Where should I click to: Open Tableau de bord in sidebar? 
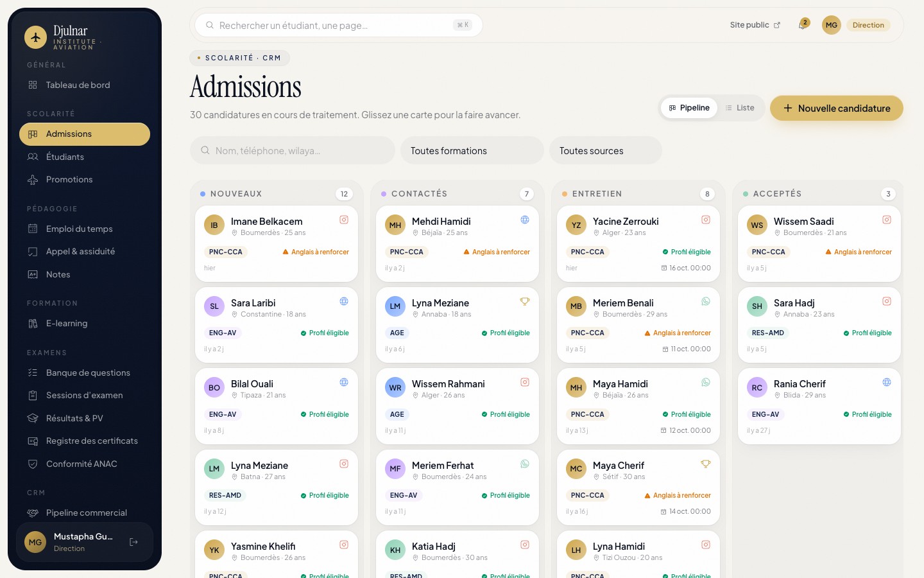(85, 85)
